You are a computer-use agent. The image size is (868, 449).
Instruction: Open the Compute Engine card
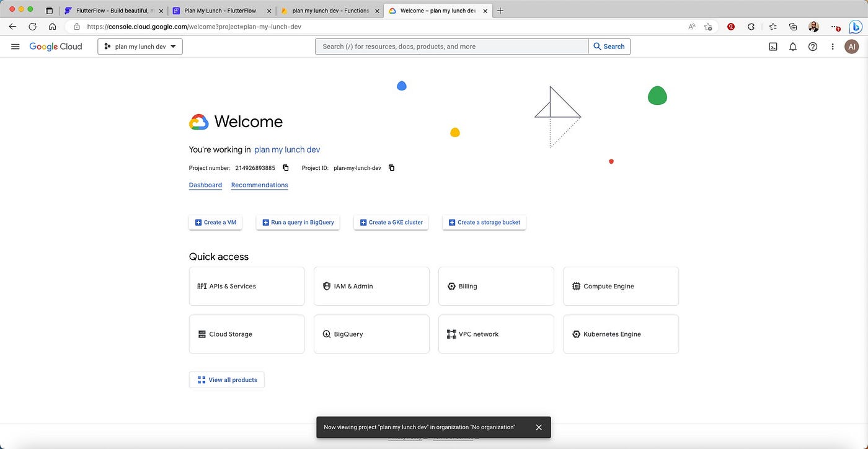point(621,287)
